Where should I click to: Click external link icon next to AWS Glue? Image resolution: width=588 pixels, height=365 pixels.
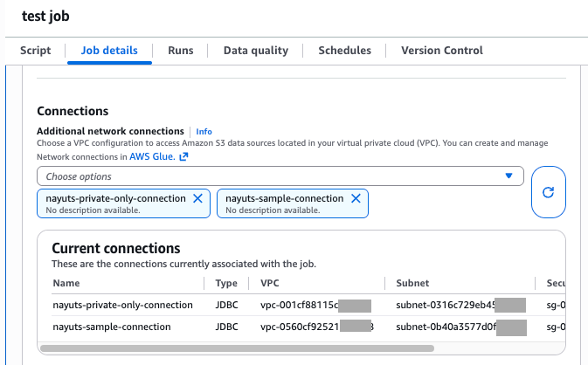(183, 157)
